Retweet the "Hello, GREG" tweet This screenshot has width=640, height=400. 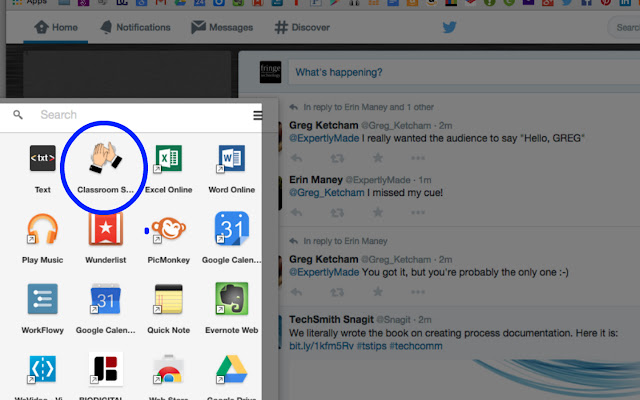tap(337, 158)
